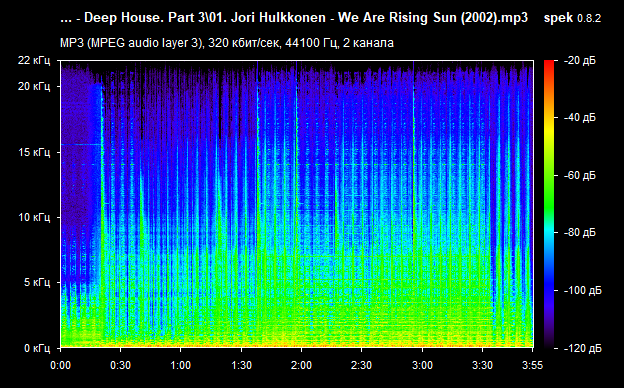Click the -100 дБ level label
This screenshot has height=388, width=624.
[583, 291]
